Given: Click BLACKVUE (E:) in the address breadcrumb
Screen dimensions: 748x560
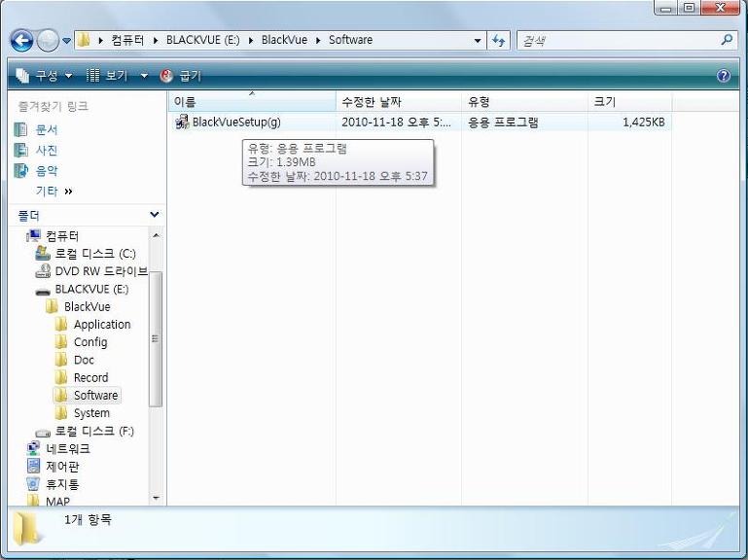Looking at the screenshot, I should (202, 40).
